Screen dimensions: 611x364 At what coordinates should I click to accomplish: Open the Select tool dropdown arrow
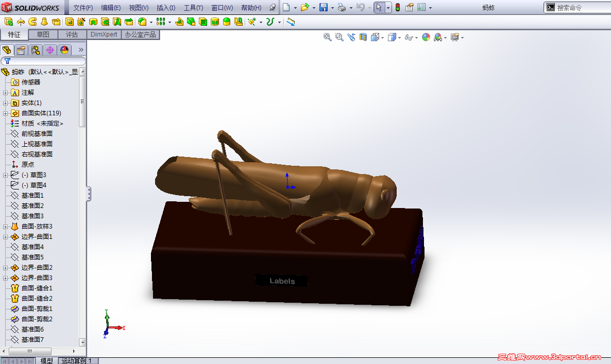388,8
